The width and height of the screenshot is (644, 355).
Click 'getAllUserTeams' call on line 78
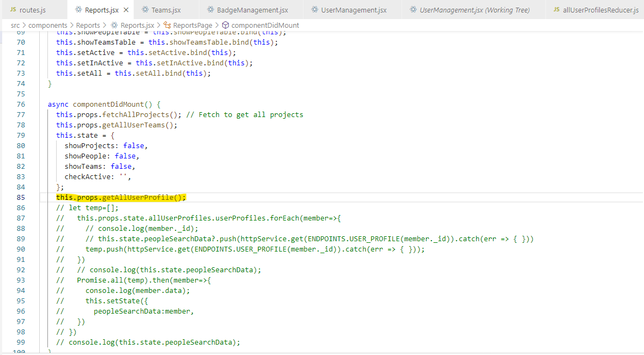133,125
